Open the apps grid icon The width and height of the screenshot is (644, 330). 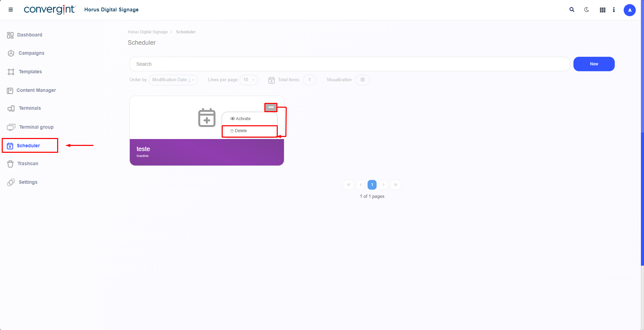tap(602, 10)
